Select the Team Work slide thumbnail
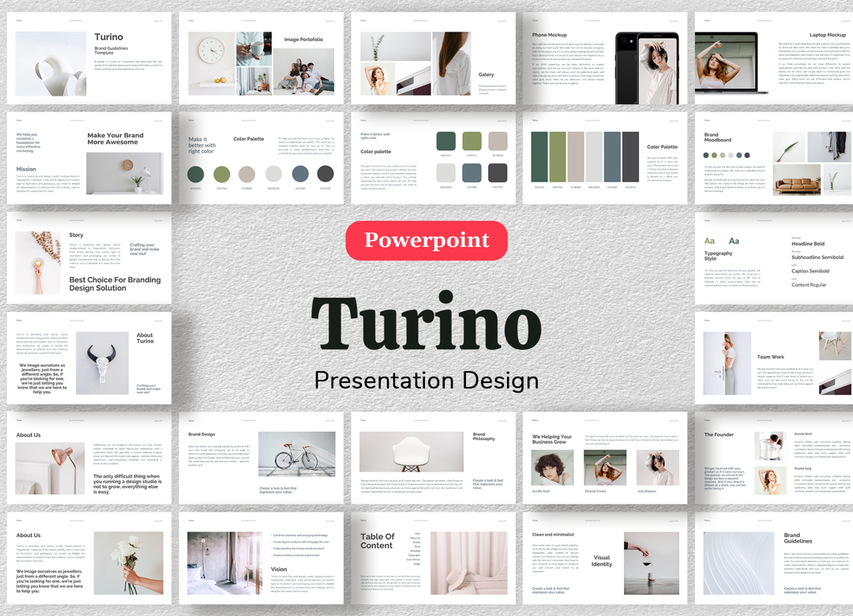The width and height of the screenshot is (853, 616). tap(773, 358)
